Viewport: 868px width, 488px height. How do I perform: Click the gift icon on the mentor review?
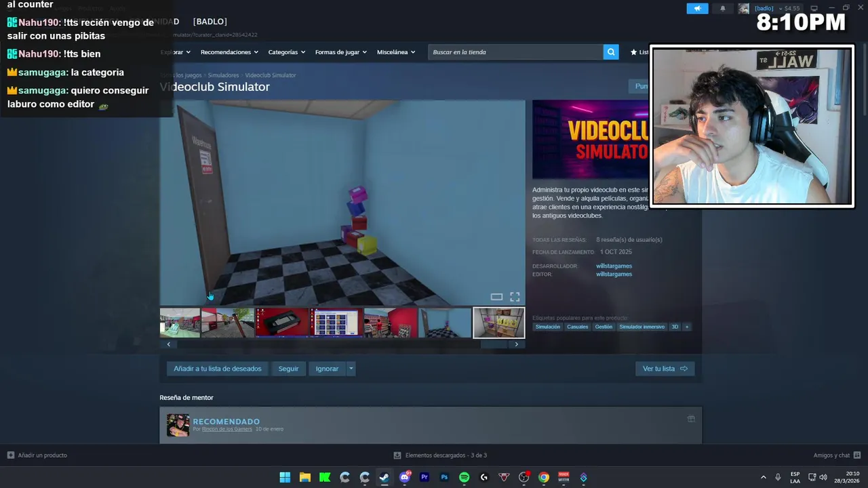coord(691,419)
